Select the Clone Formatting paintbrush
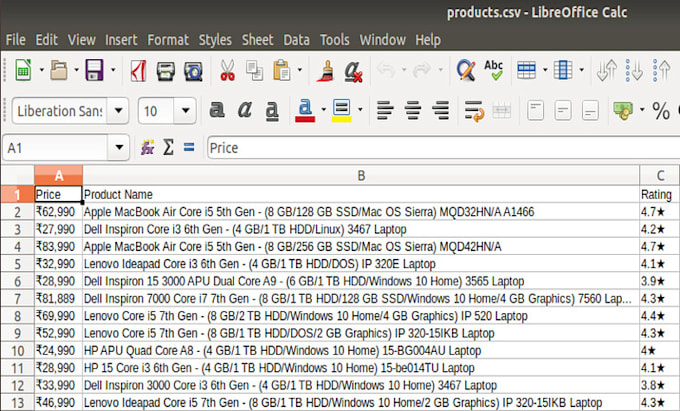The width and height of the screenshot is (680, 411). 325,71
